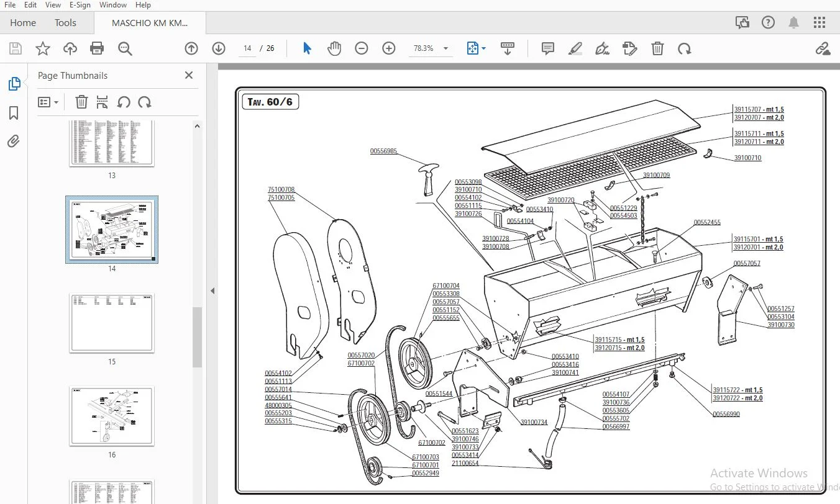
Task: Zoom out using the minus circle icon
Action: point(362,48)
